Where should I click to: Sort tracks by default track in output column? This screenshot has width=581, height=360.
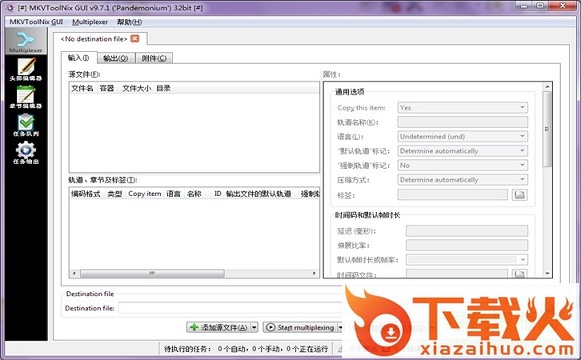coord(259,194)
